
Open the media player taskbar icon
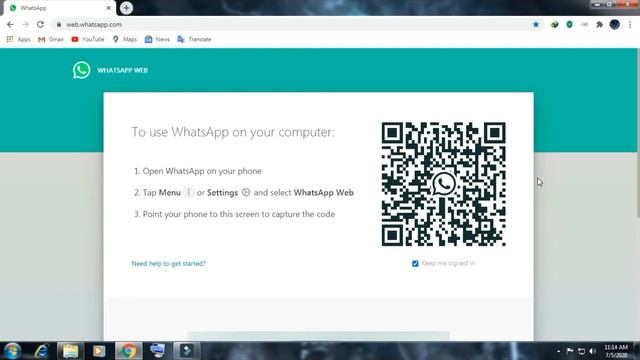pos(99,351)
